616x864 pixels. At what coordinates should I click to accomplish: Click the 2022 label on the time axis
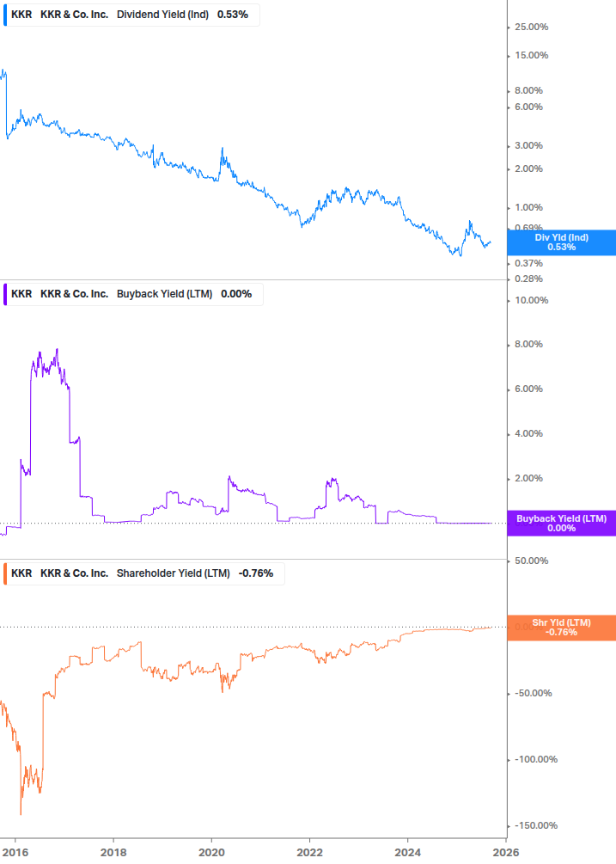(x=309, y=853)
